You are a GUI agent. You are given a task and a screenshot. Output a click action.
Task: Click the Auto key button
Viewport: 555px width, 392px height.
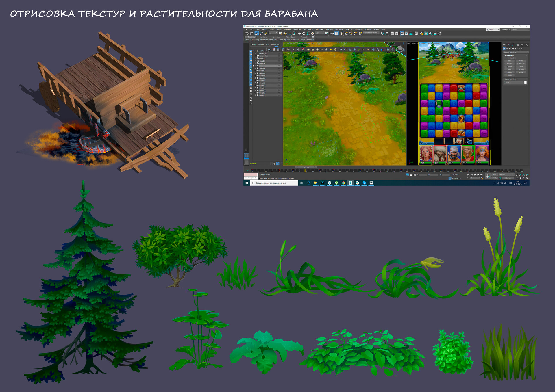[495, 175]
